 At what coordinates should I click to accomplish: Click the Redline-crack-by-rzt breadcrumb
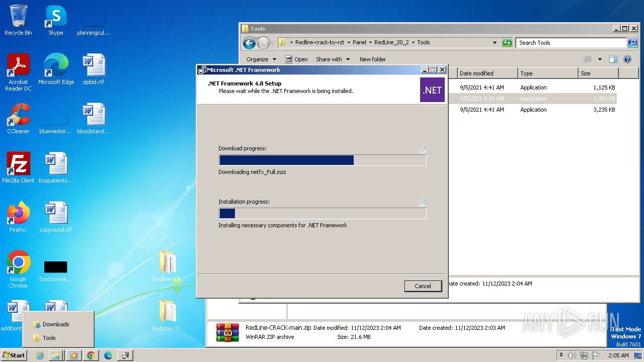[x=319, y=43]
